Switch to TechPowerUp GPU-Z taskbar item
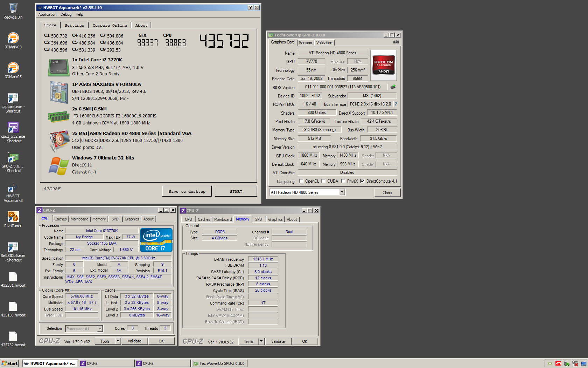Image resolution: width=588 pixels, height=368 pixels. 219,363
